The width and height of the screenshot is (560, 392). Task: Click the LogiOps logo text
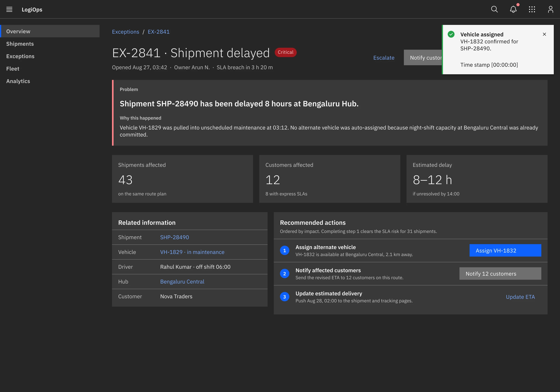click(x=32, y=10)
